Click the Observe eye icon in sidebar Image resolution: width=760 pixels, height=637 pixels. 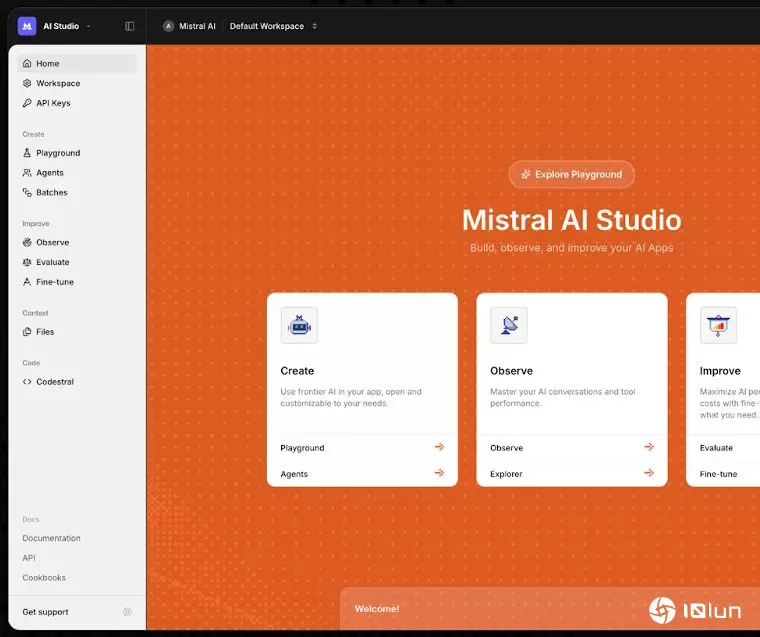click(28, 242)
